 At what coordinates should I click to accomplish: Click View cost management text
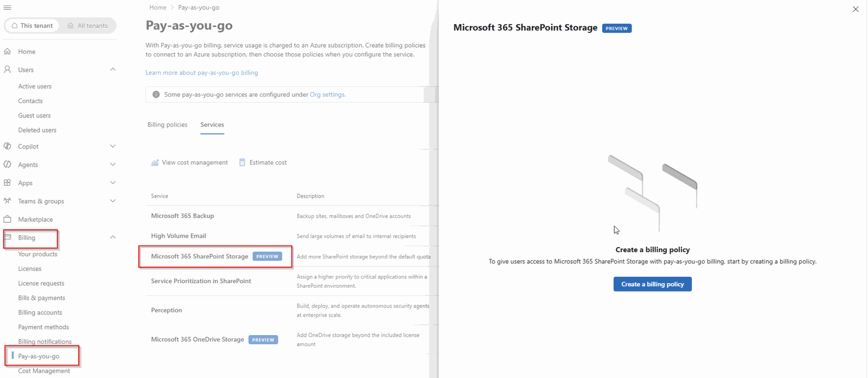[x=195, y=162]
